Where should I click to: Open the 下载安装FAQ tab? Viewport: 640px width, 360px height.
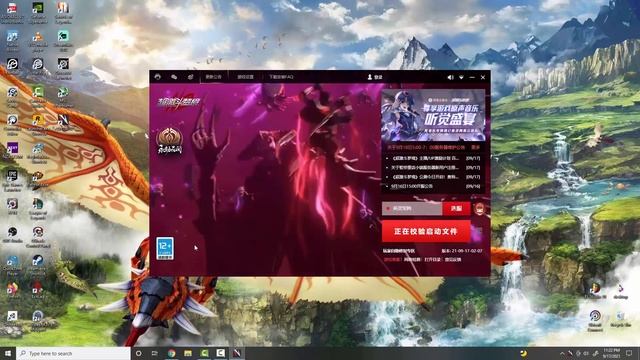[x=281, y=77]
